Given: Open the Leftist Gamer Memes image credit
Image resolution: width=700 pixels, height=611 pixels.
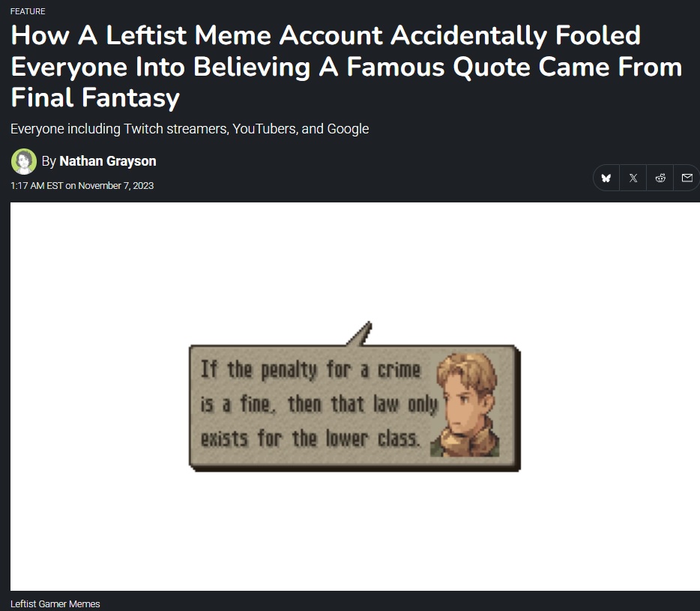Looking at the screenshot, I should (x=55, y=604).
